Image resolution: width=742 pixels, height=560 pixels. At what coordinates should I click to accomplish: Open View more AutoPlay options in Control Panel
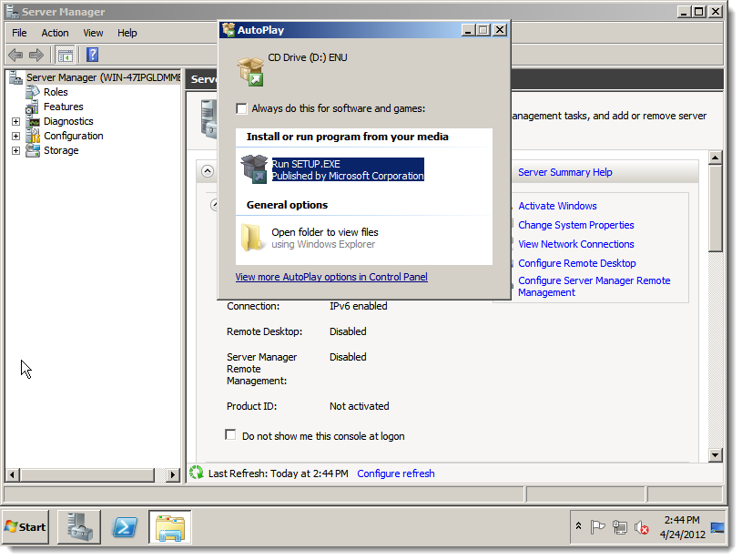pos(331,277)
